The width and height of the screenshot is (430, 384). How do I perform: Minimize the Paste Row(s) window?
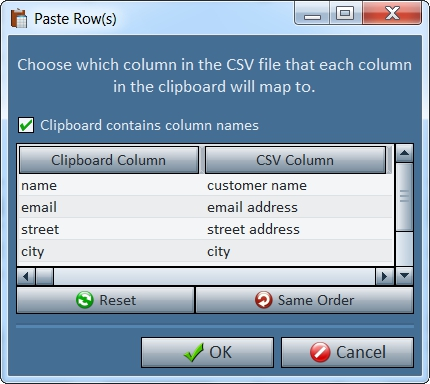click(312, 13)
